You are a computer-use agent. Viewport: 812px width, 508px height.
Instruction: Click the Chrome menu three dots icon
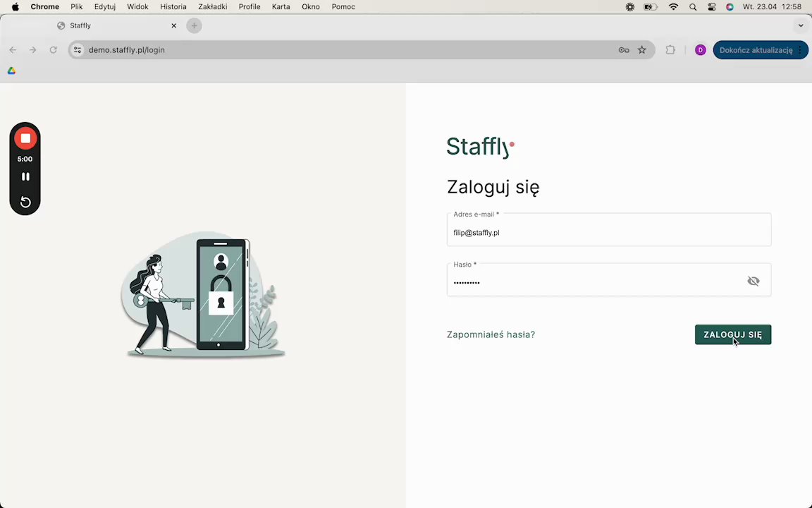[801, 50]
